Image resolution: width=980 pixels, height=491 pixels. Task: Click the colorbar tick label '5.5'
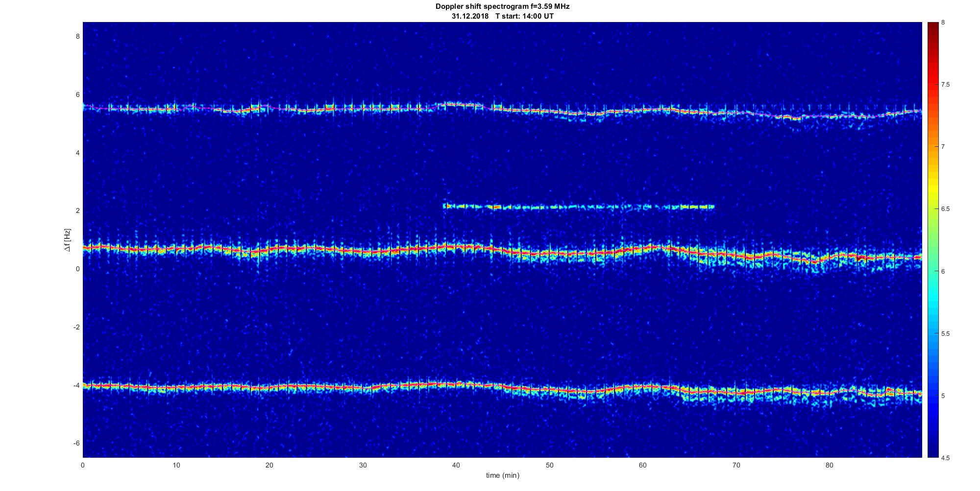pos(946,334)
